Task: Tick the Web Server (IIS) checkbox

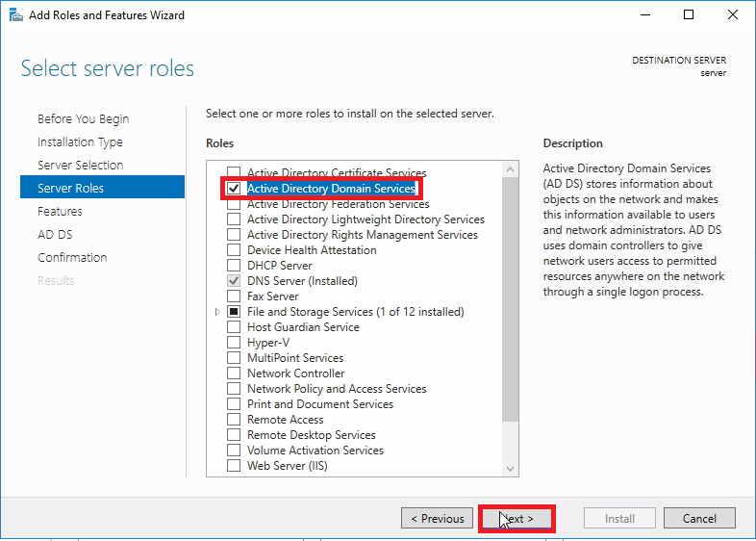Action: [x=234, y=466]
